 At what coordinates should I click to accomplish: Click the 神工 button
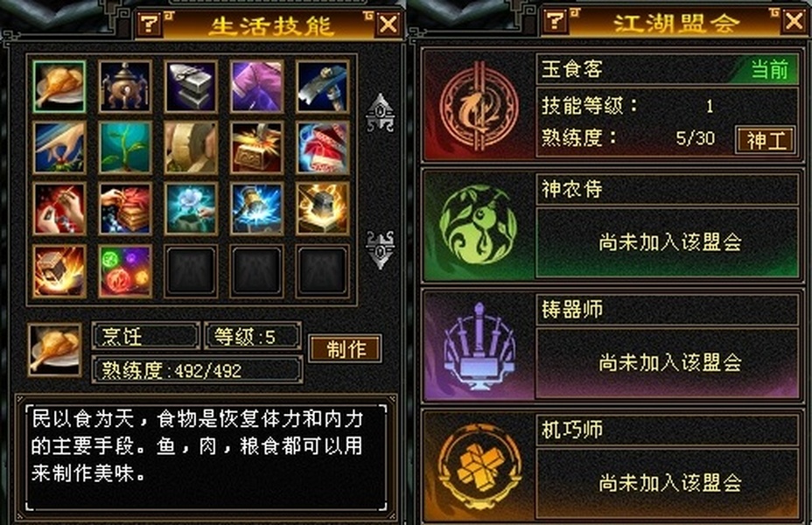click(766, 140)
